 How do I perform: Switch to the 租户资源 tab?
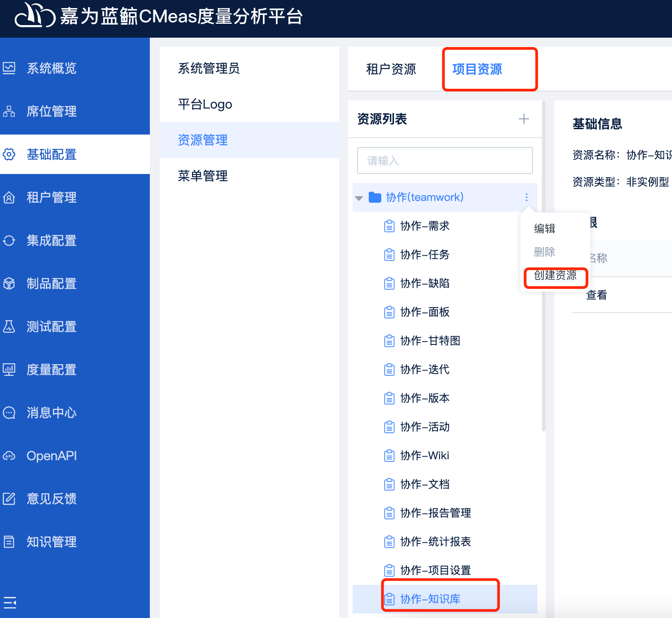pyautogui.click(x=391, y=69)
